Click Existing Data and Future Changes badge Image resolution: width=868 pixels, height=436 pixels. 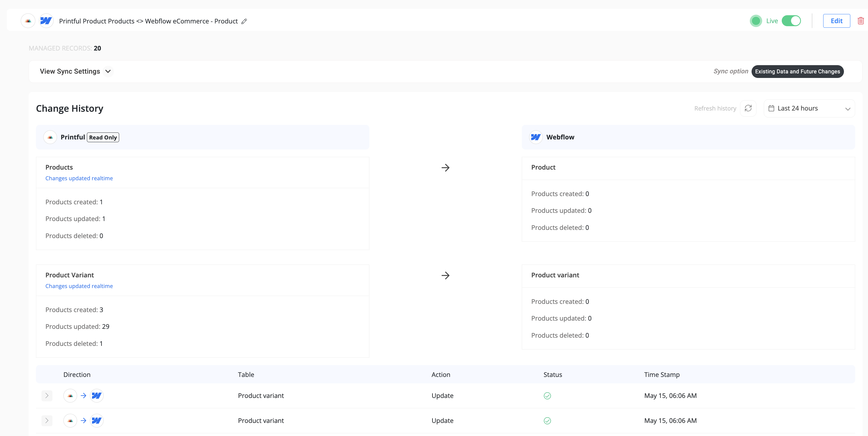pyautogui.click(x=797, y=71)
